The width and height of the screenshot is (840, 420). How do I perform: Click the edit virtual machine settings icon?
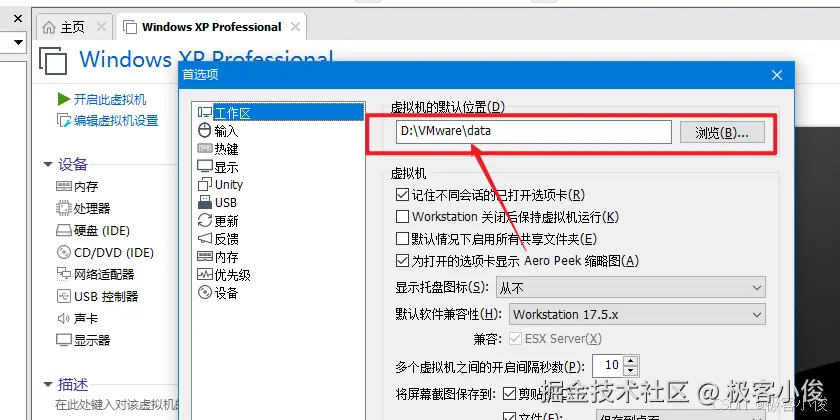tap(64, 121)
